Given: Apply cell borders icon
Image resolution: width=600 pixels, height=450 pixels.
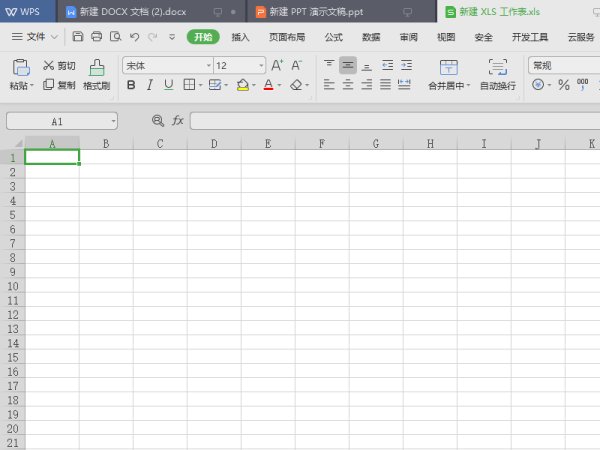Looking at the screenshot, I should click(x=189, y=85).
